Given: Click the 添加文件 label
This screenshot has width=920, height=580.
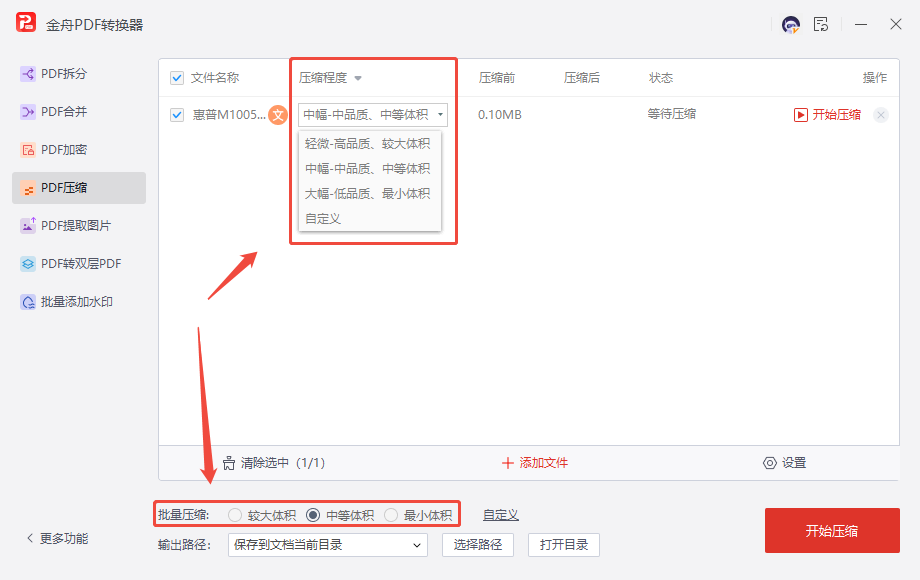Looking at the screenshot, I should [543, 463].
